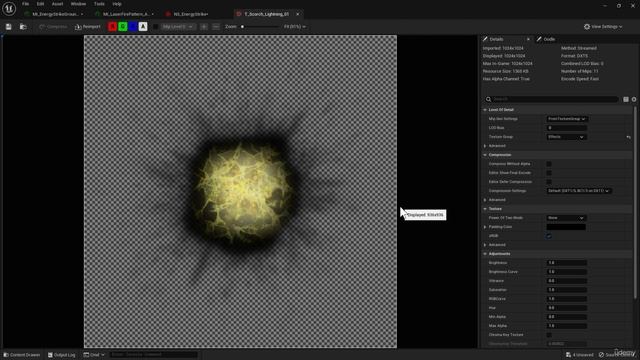Screen dimensions: 640x360
Task: Save the current texture asset
Action: tap(9, 27)
